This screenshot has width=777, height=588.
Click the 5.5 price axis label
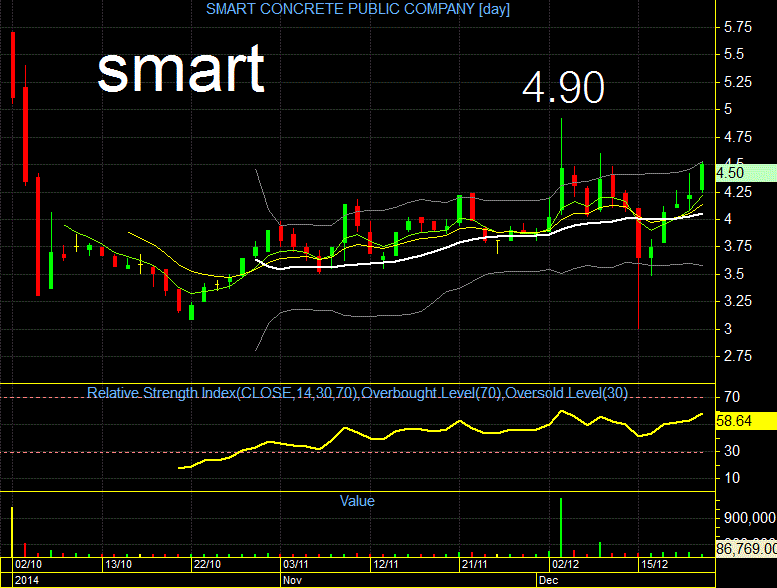733,54
